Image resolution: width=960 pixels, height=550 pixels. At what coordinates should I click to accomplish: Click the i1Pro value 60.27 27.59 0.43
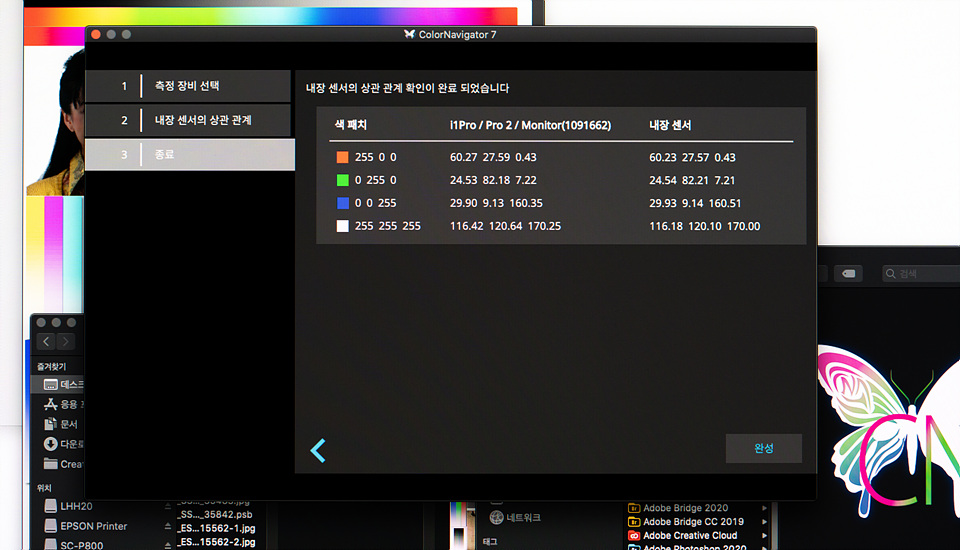point(493,157)
